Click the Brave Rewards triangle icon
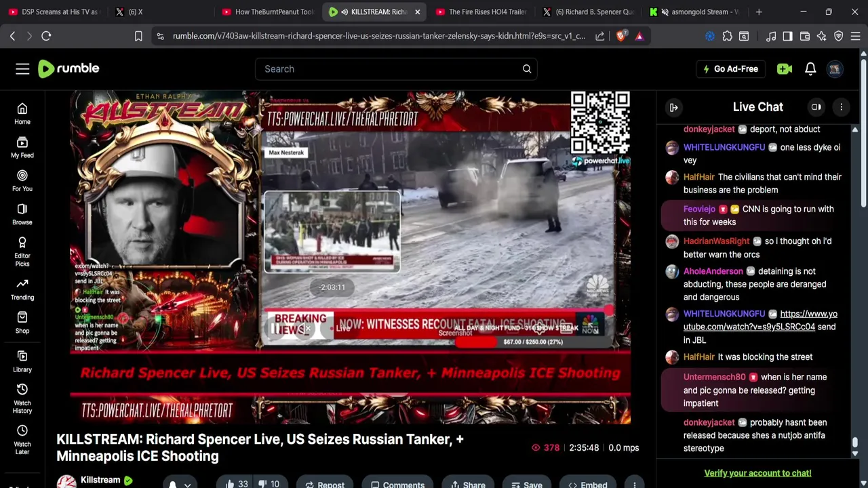 pos(639,36)
